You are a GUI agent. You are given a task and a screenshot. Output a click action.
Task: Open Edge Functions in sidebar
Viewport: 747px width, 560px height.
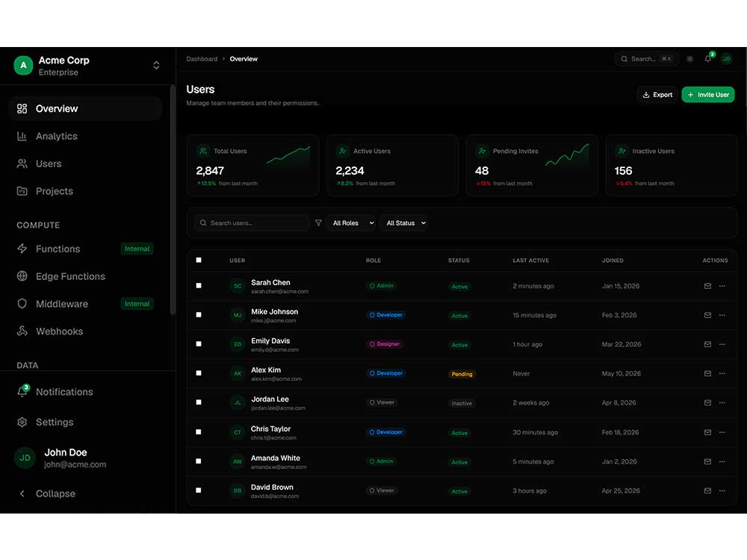pos(85,277)
